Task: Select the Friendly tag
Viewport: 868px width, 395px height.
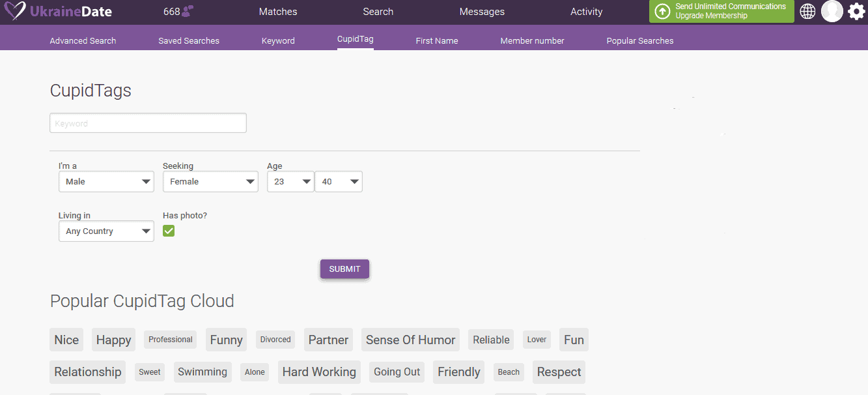Action: 458,372
